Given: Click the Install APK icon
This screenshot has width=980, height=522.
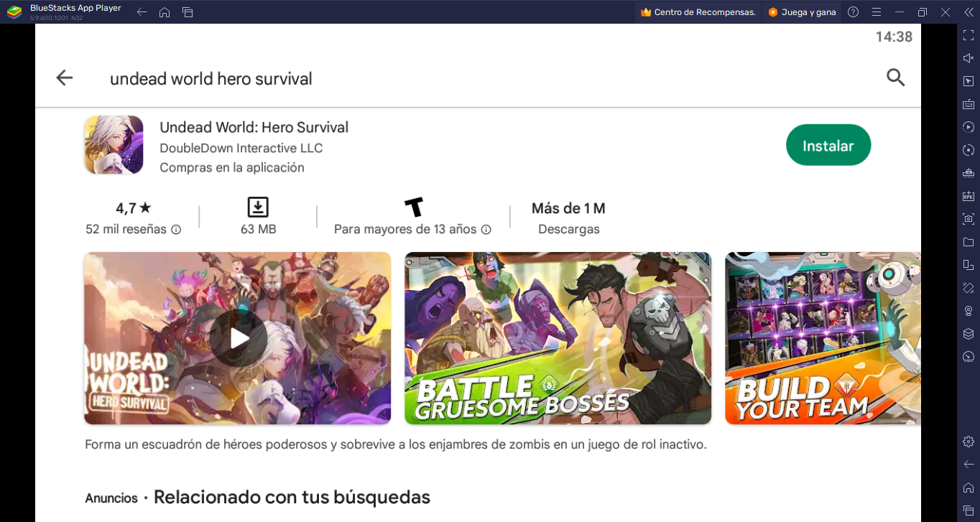Looking at the screenshot, I should (969, 196).
